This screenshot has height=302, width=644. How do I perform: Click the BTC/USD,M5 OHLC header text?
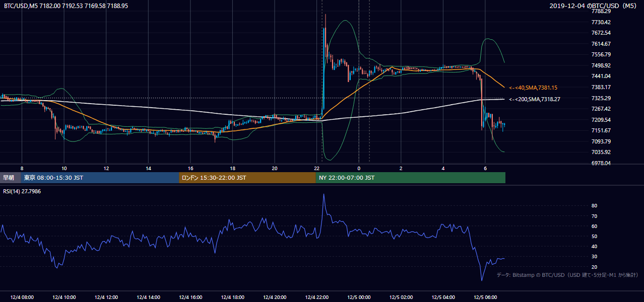(x=66, y=6)
